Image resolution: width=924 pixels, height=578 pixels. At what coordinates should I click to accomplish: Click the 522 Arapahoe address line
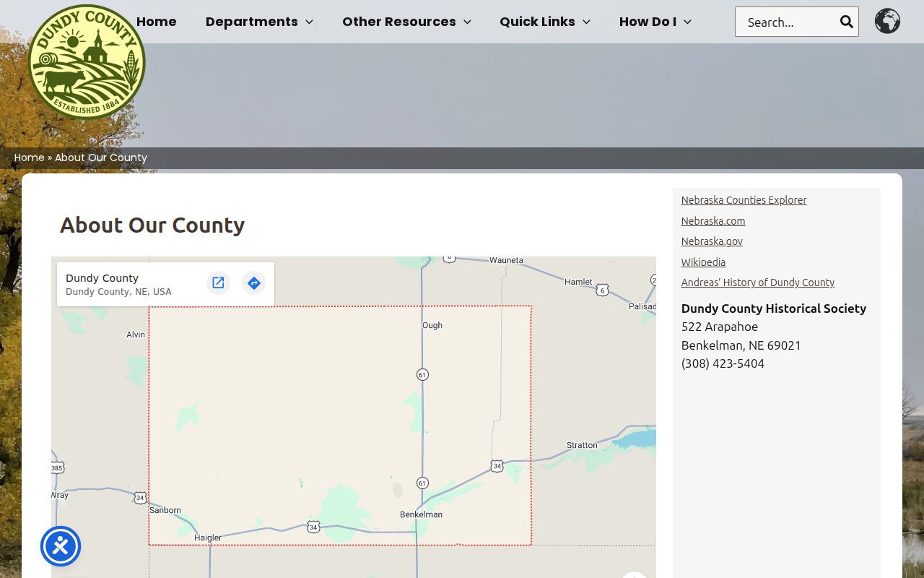pyautogui.click(x=720, y=327)
